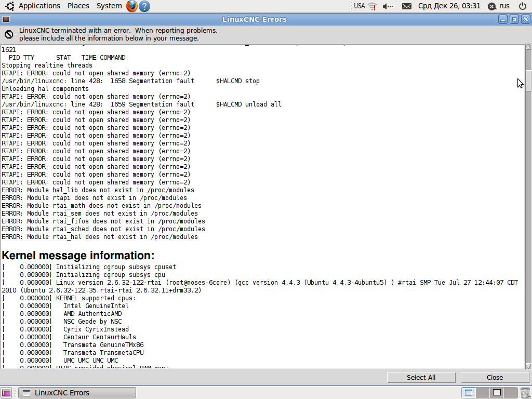Click the scrollbar up arrow
This screenshot has width=532, height=399.
(528, 47)
